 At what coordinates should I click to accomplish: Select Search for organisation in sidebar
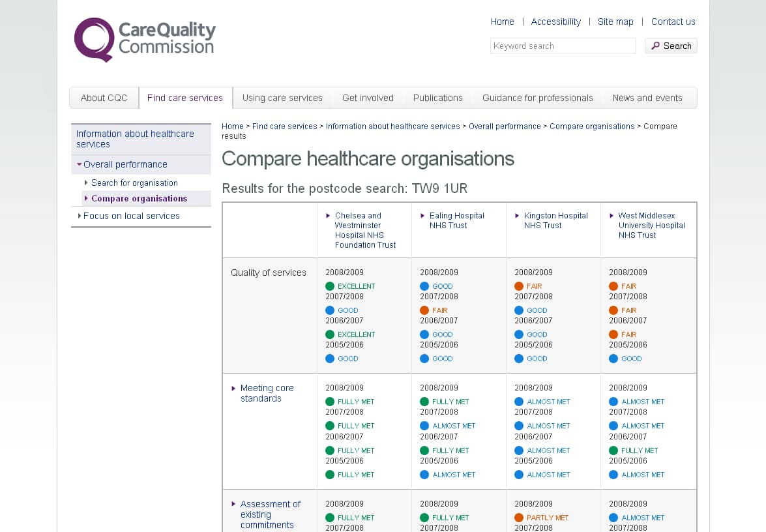click(134, 183)
